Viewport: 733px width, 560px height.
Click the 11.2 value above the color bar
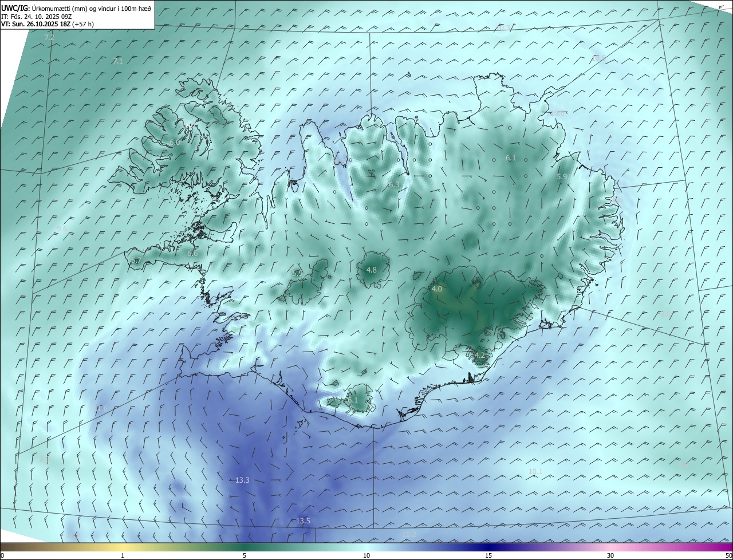click(409, 534)
